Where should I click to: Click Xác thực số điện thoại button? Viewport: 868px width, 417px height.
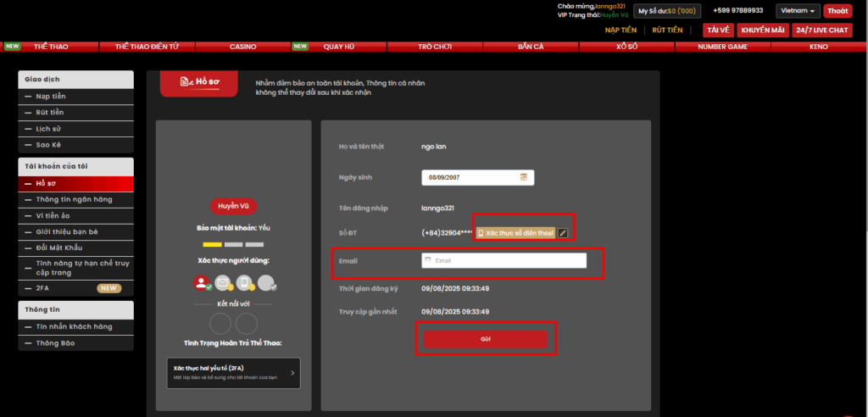pos(515,233)
